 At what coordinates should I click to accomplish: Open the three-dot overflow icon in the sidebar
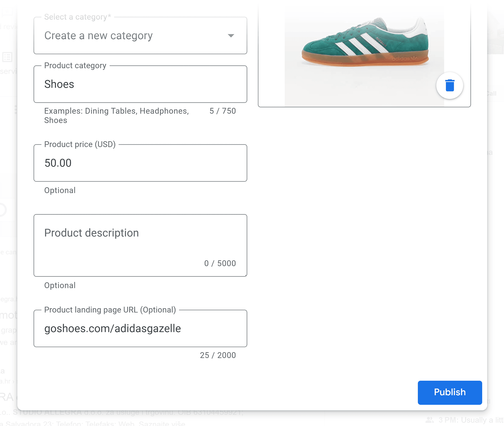tap(16, 109)
